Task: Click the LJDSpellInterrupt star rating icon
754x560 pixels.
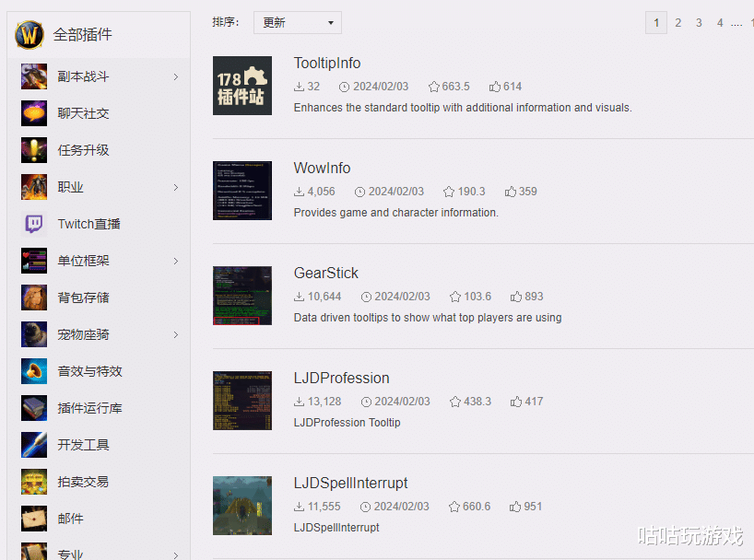Action: [x=454, y=507]
